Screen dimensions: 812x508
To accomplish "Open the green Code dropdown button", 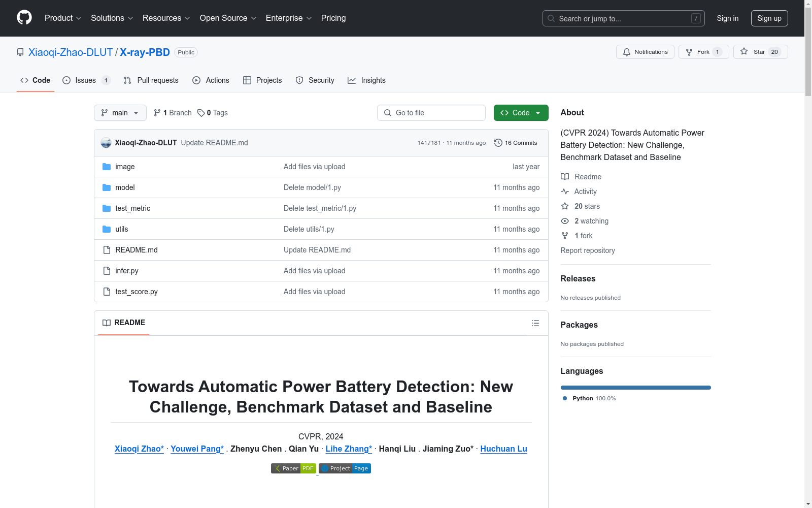I will point(521,113).
